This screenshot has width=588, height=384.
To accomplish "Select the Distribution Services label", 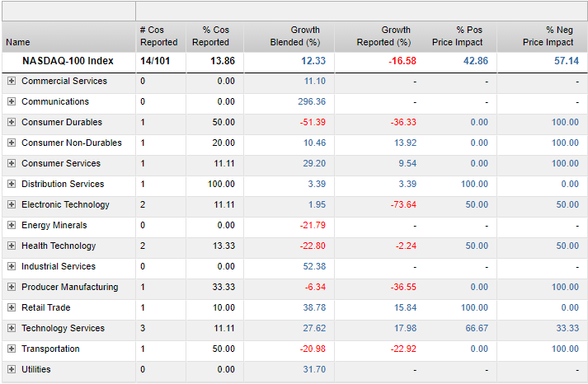I will (x=63, y=184).
